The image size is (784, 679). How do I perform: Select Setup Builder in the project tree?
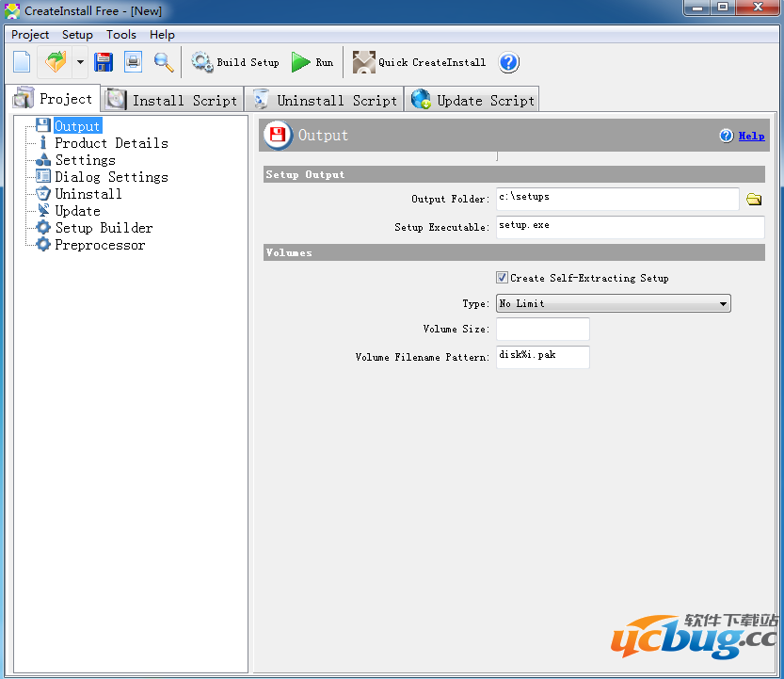click(103, 228)
